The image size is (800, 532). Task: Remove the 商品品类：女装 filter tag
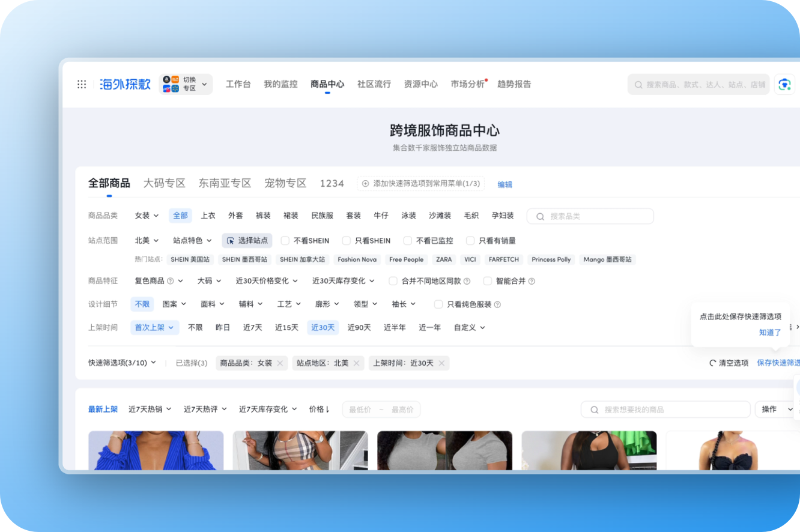pyautogui.click(x=280, y=363)
